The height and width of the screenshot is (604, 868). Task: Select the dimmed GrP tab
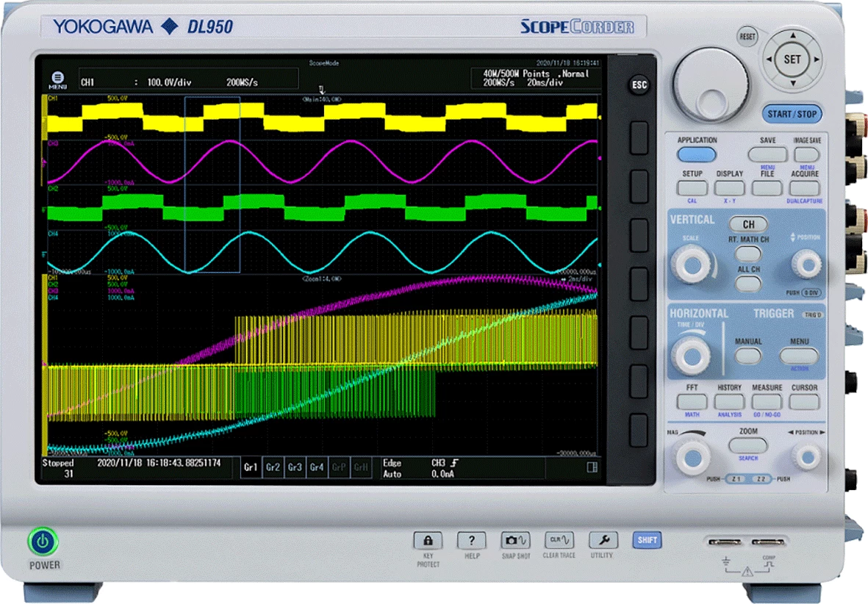click(339, 468)
